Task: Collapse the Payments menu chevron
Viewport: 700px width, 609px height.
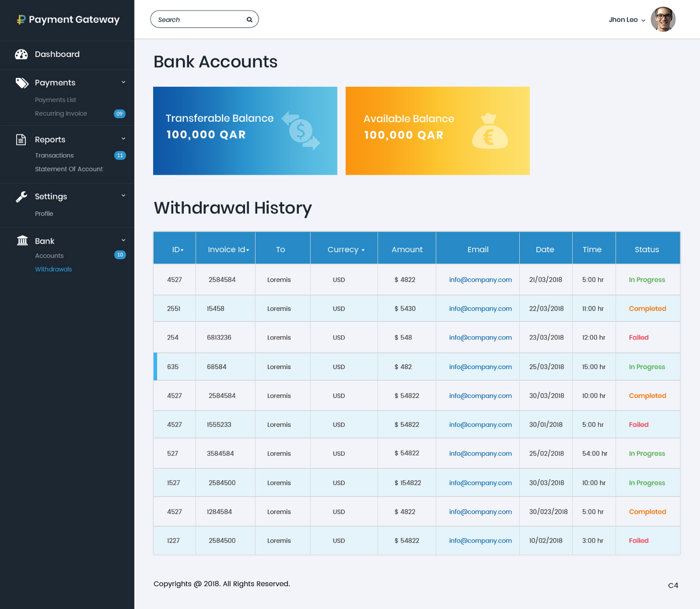Action: pyautogui.click(x=123, y=82)
